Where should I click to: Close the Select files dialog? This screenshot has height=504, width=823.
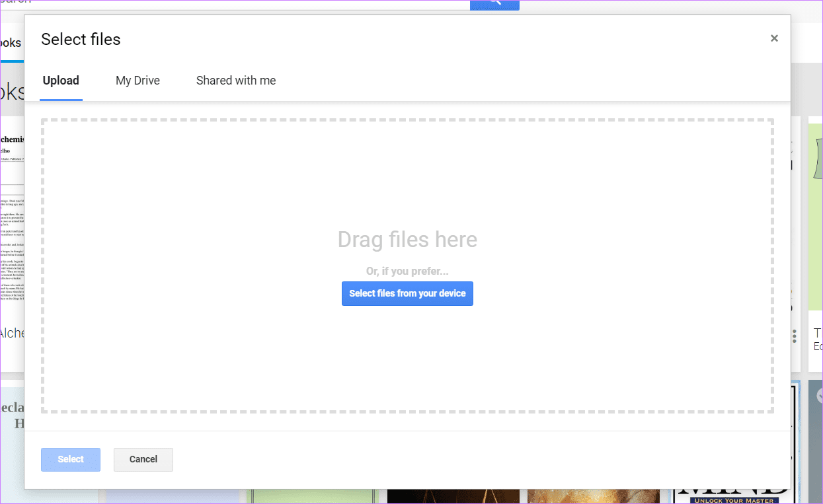click(774, 38)
